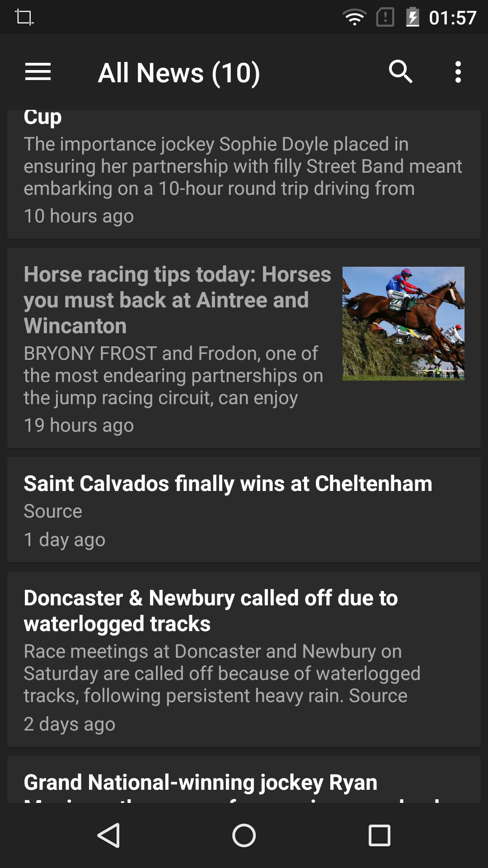Open the three-dot overflow menu
Viewport: 488px width, 868px height.
point(458,72)
